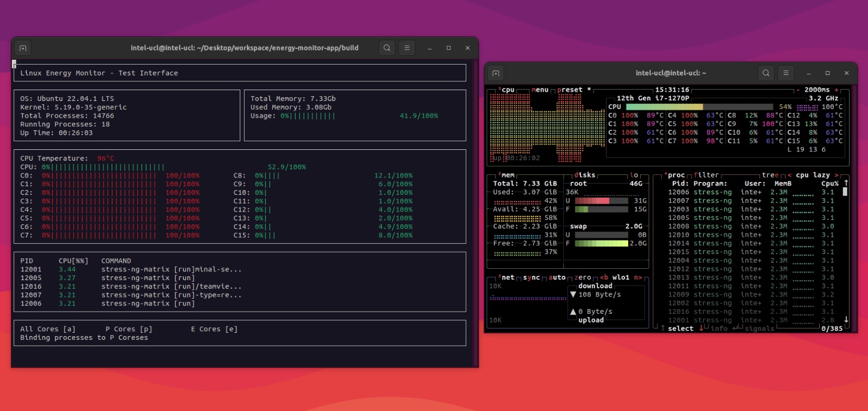Select E Cores [e] option
868x411 pixels.
(214, 329)
